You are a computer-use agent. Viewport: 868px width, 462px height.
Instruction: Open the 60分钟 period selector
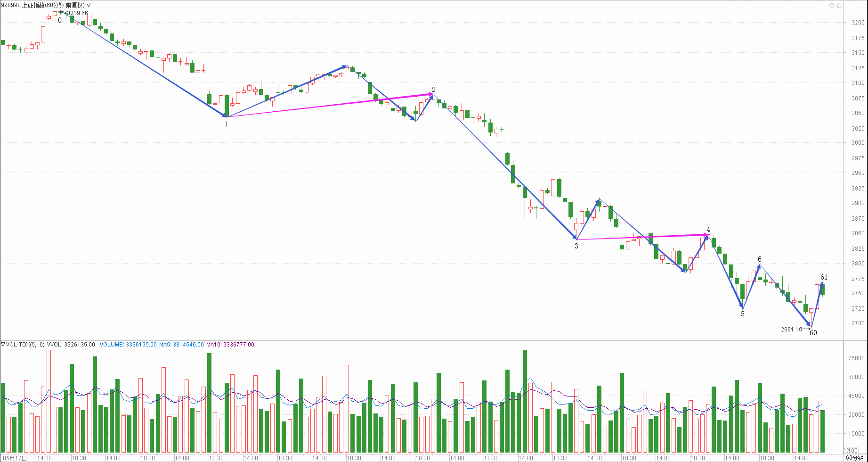854,458
